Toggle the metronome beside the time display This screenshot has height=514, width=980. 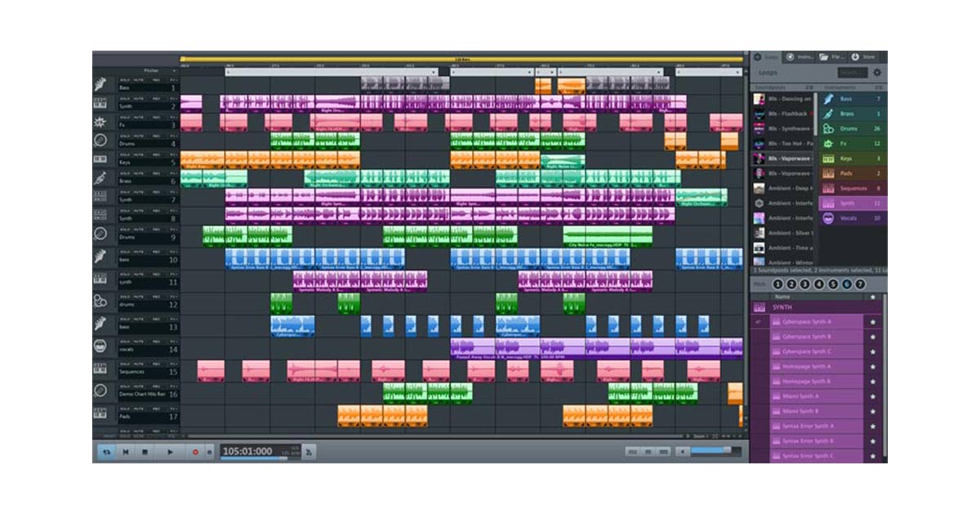(310, 451)
